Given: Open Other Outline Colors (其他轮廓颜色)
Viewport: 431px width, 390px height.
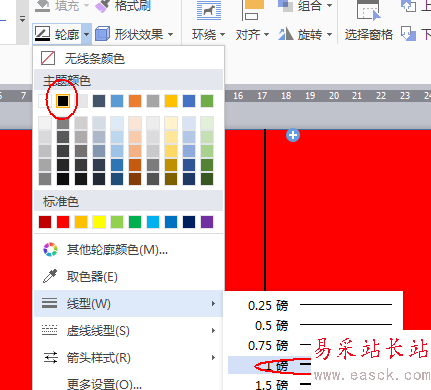Looking at the screenshot, I should tap(129, 249).
